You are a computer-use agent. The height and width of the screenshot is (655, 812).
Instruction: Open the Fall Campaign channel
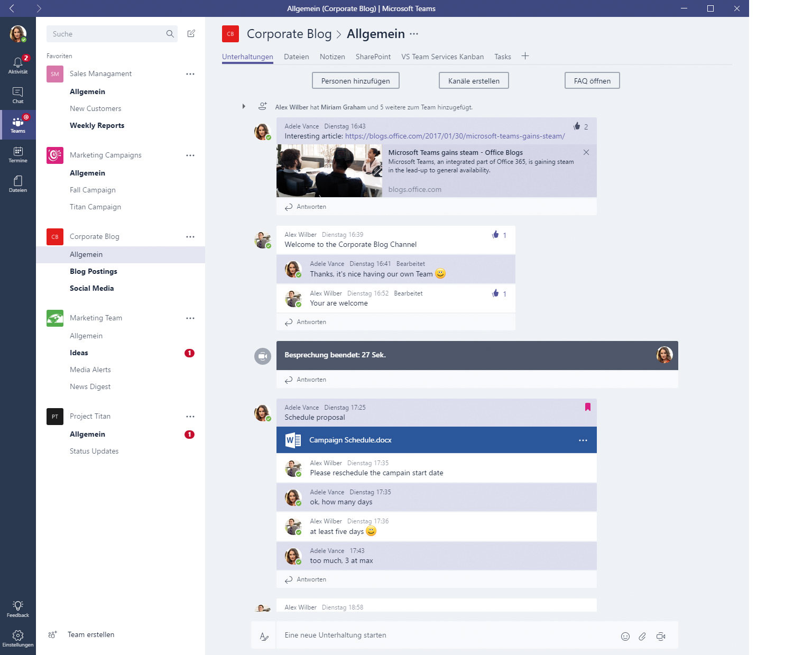[x=93, y=190]
